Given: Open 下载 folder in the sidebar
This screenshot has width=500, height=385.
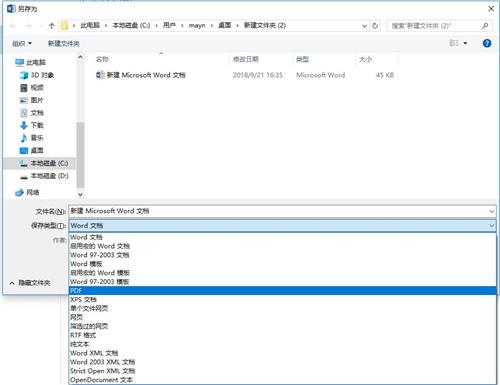Looking at the screenshot, I should coord(32,125).
